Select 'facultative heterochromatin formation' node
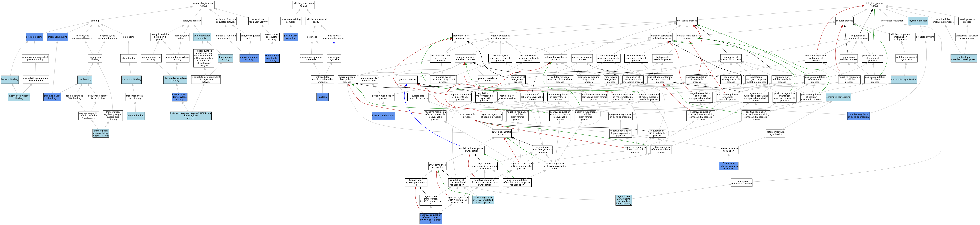980x225 pixels. (729, 166)
